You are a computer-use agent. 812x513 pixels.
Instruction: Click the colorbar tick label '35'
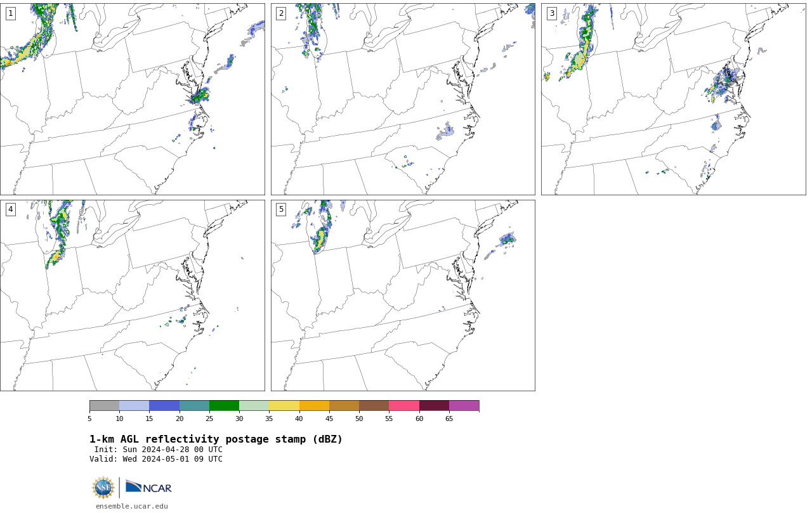[269, 419]
